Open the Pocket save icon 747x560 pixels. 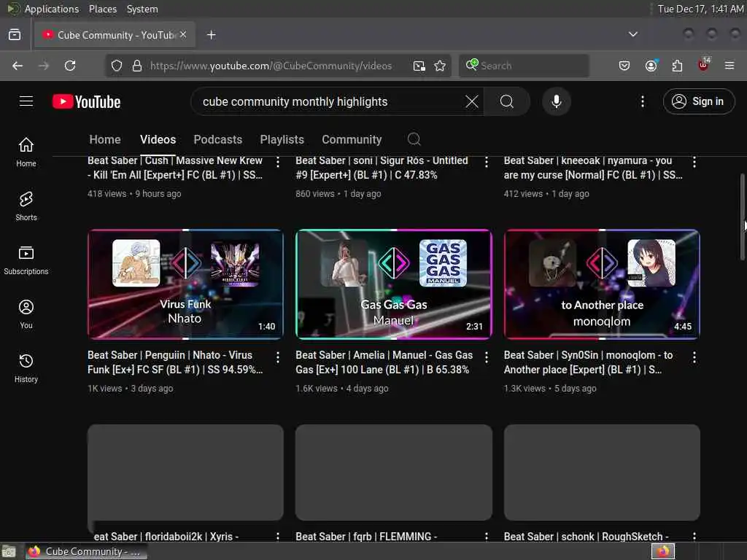pyautogui.click(x=624, y=66)
